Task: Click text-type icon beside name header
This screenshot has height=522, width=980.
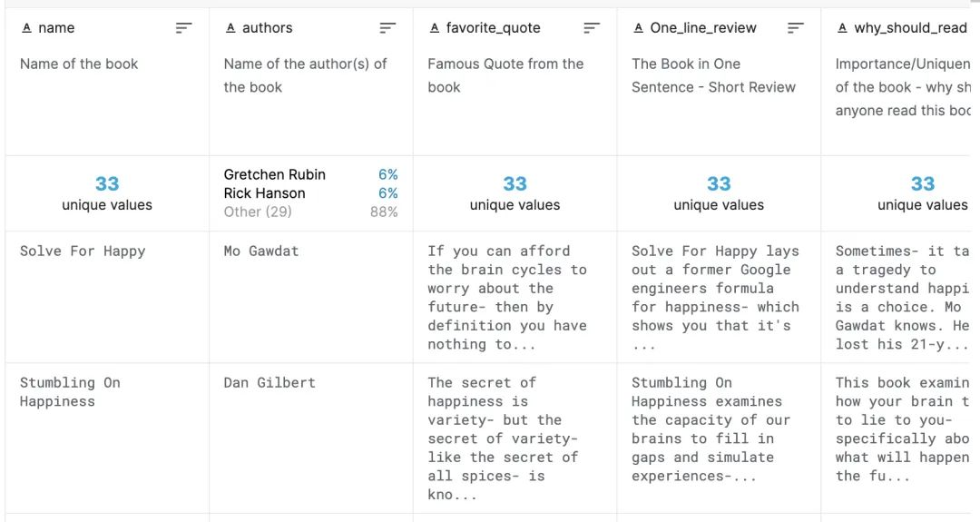Action: coord(26,28)
